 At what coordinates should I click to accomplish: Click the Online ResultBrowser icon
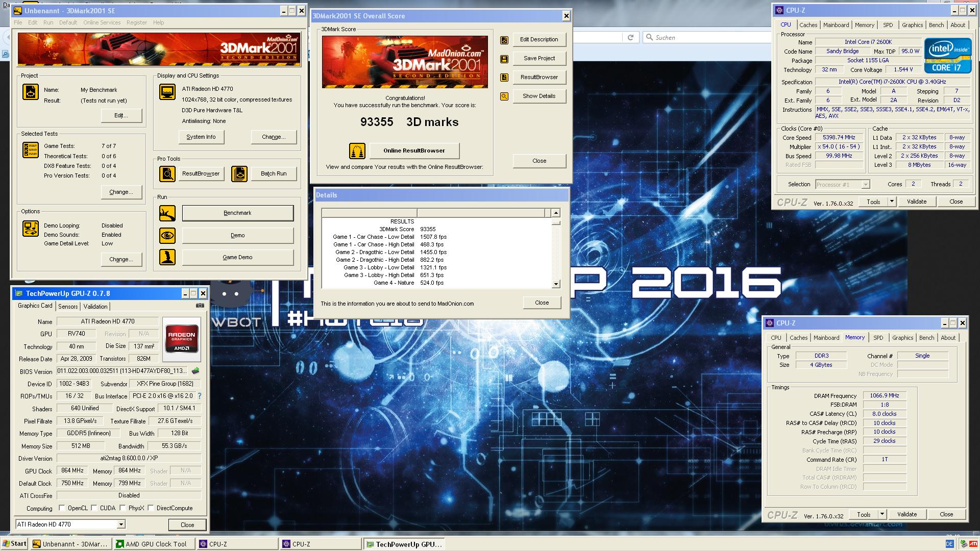coord(357,151)
